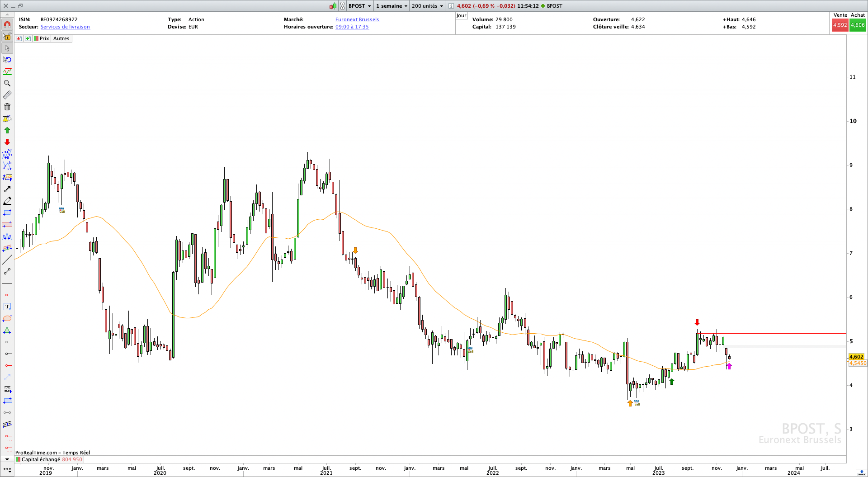The width and height of the screenshot is (868, 477).
Task: Select the magnifier zoom tool
Action: (x=7, y=83)
